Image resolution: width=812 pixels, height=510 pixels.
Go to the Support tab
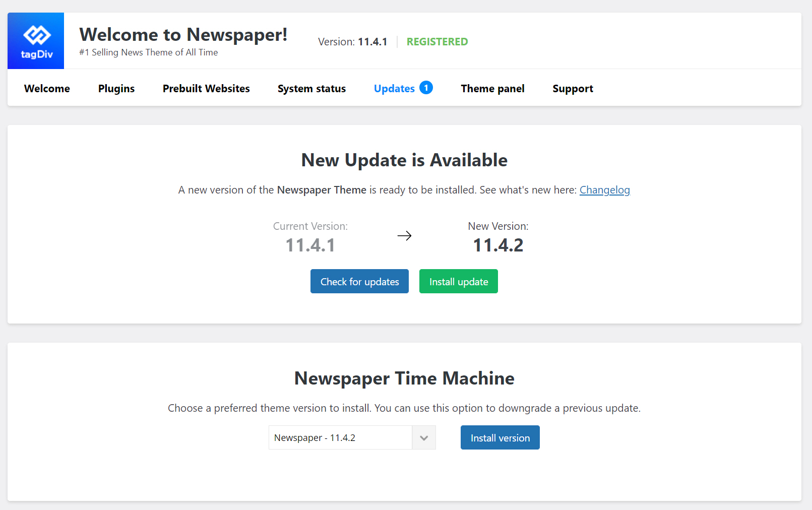coord(573,89)
